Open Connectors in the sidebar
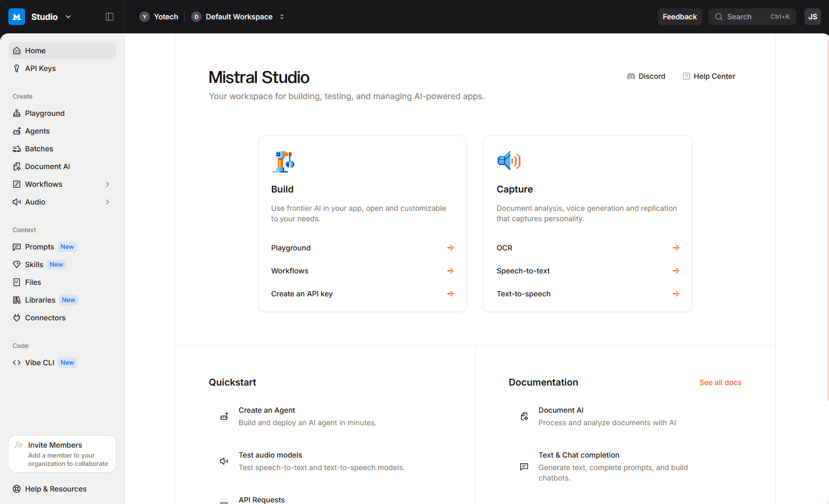 [62, 318]
